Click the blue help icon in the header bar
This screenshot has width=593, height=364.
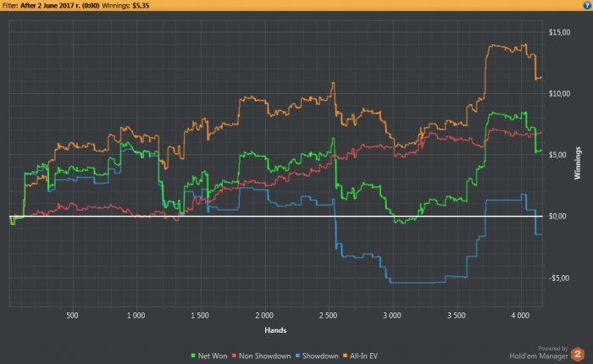(x=587, y=5)
